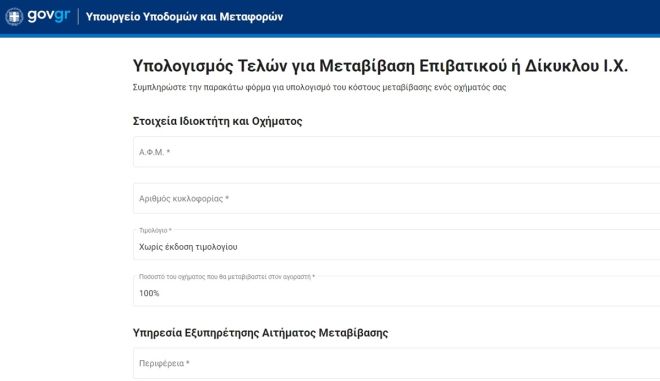Click the Υπηρεσία Εξυπηρέτησης Αιτήματος Μεταβίβασης heading

tap(261, 333)
